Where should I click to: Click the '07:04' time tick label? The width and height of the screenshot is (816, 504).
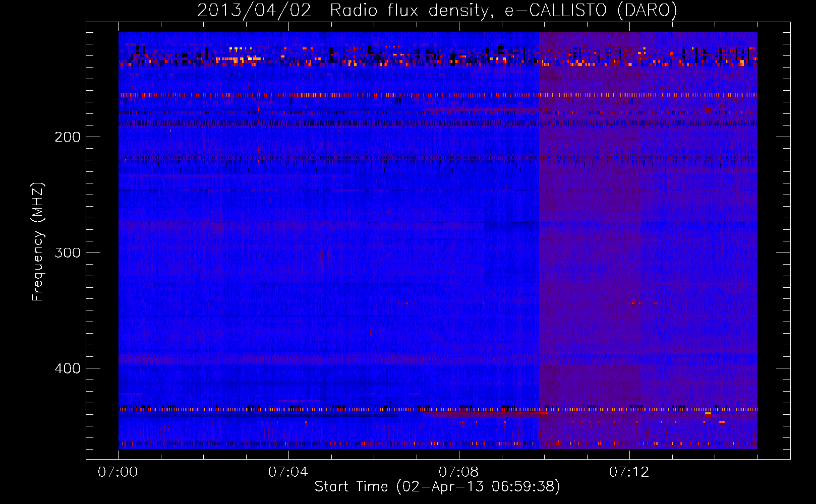click(288, 472)
